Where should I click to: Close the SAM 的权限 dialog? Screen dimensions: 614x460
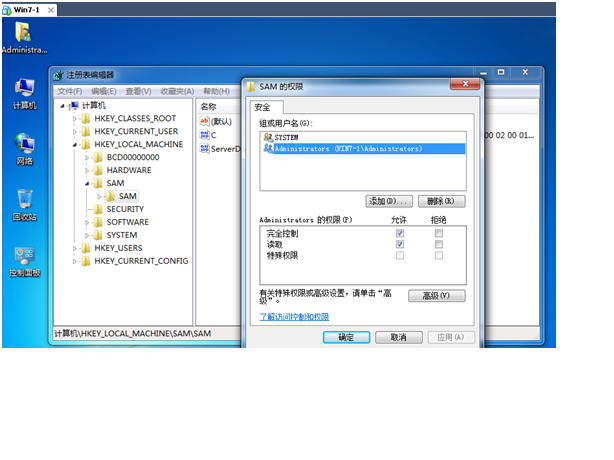(x=465, y=84)
